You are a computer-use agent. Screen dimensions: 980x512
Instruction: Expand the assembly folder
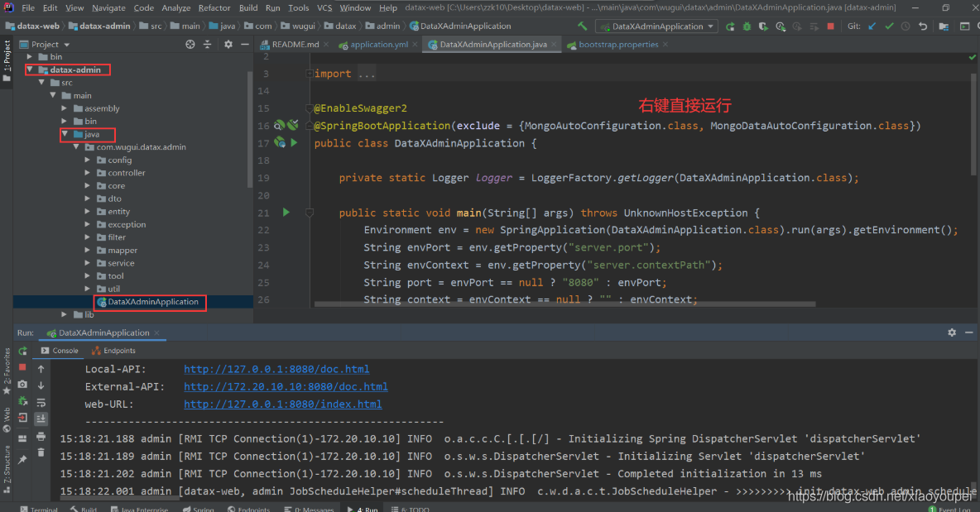tap(65, 108)
